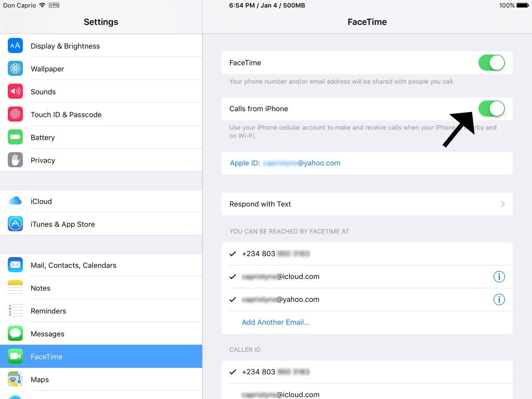Open Maps settings
The image size is (532, 399).
click(x=101, y=379)
